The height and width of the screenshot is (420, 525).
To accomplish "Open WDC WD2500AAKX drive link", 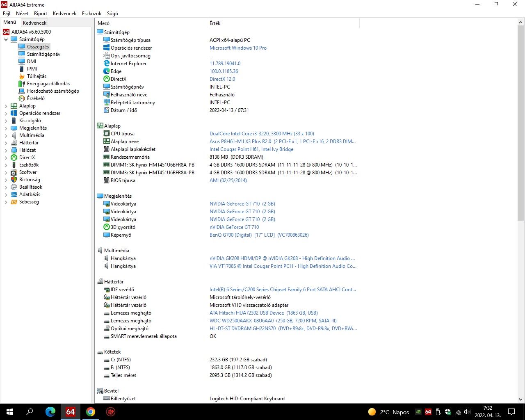I will pos(273,321).
